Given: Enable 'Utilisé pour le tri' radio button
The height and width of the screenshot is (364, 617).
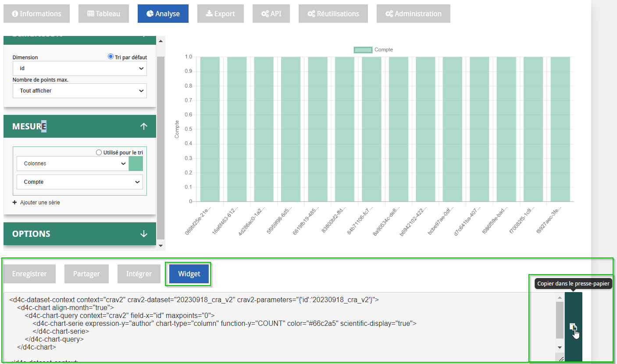Looking at the screenshot, I should (99, 152).
